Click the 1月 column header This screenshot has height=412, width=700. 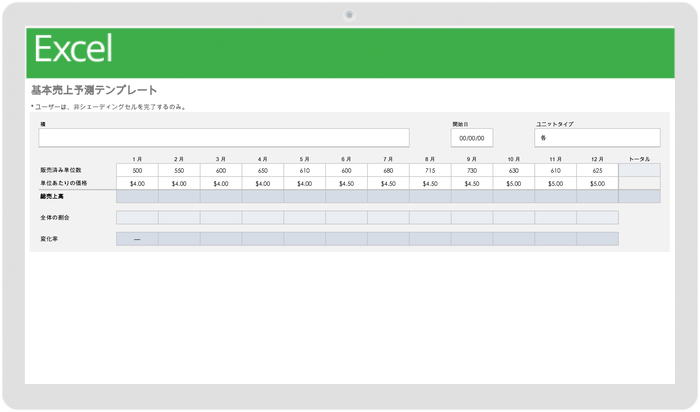(137, 159)
